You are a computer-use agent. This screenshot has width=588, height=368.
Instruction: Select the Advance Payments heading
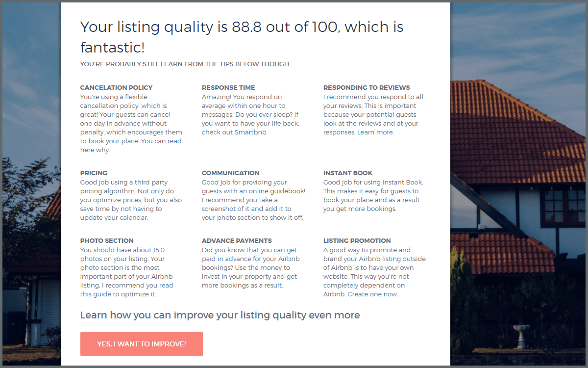[237, 241]
